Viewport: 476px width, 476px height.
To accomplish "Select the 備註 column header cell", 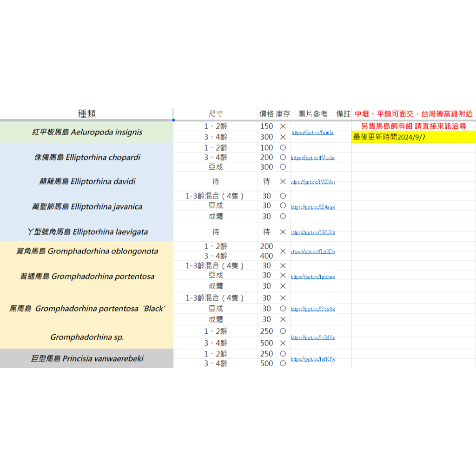I will pos(343,114).
